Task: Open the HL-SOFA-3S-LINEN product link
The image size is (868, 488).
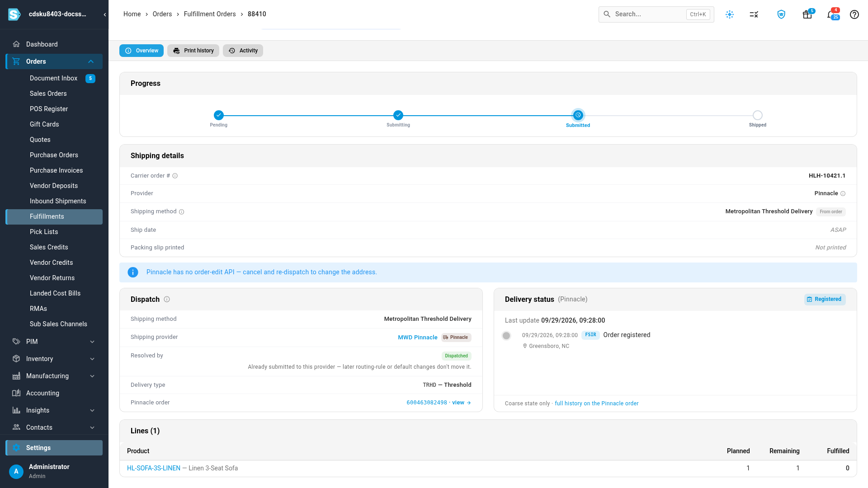Action: (154, 468)
